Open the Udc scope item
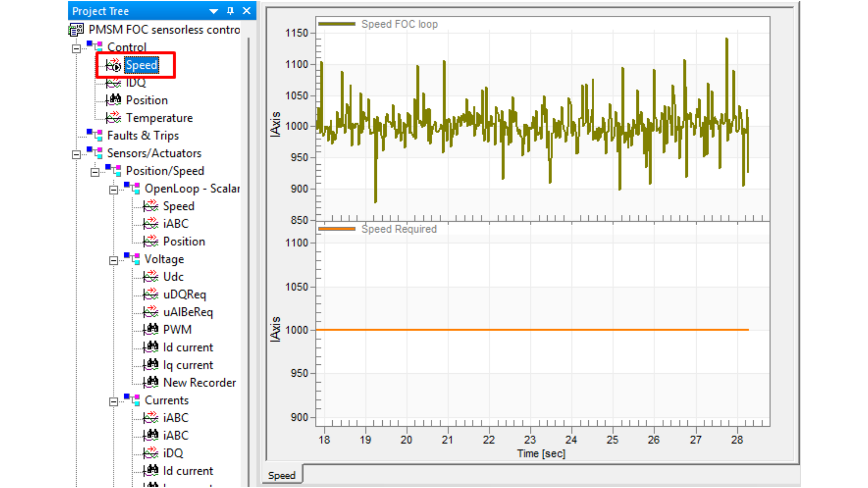This screenshot has width=868, height=488. pyautogui.click(x=173, y=277)
